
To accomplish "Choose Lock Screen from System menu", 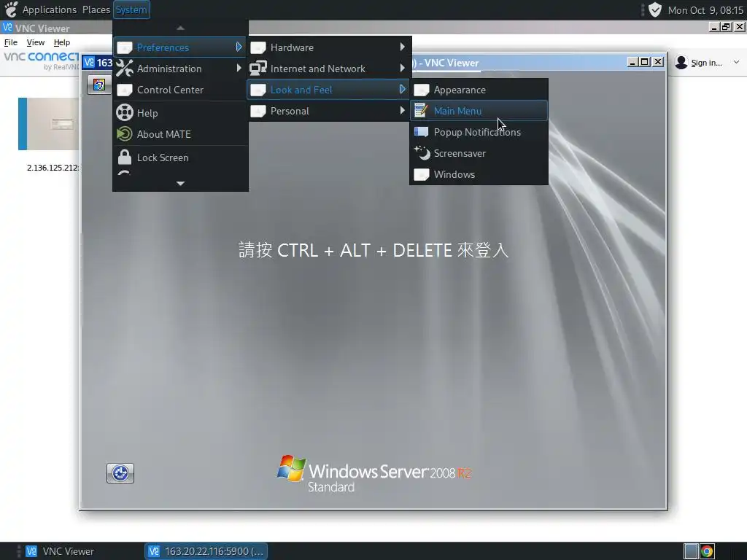I will (180, 157).
